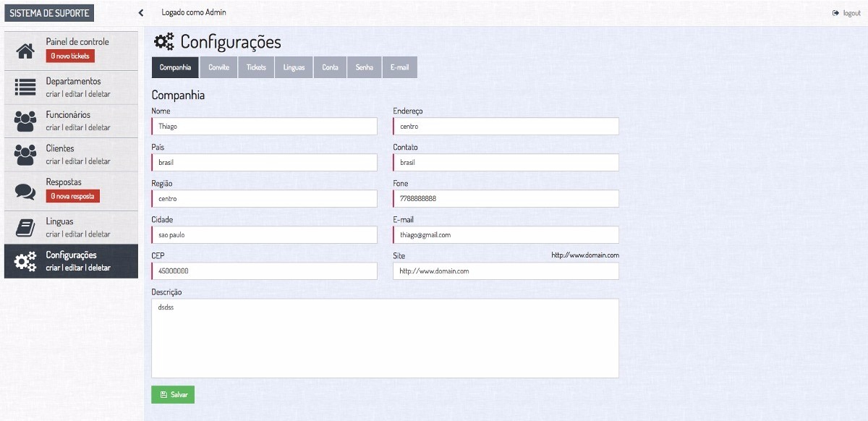Click the SISTEMA DE SUPORTE logo

50,13
